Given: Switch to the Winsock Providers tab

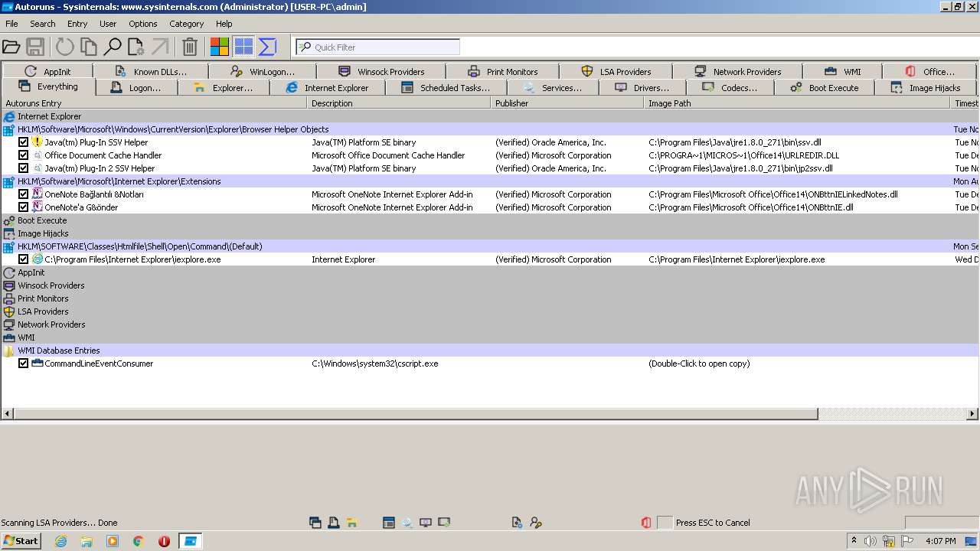Looking at the screenshot, I should [x=381, y=72].
